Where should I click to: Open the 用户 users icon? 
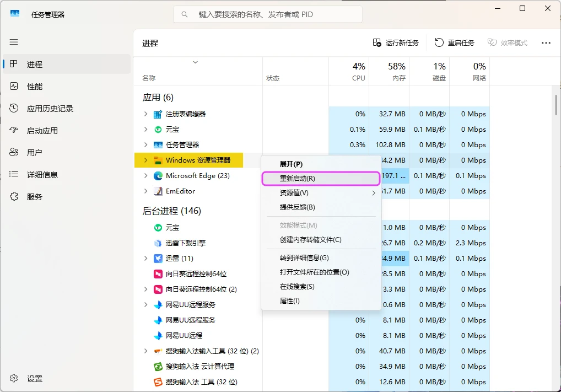pos(14,152)
